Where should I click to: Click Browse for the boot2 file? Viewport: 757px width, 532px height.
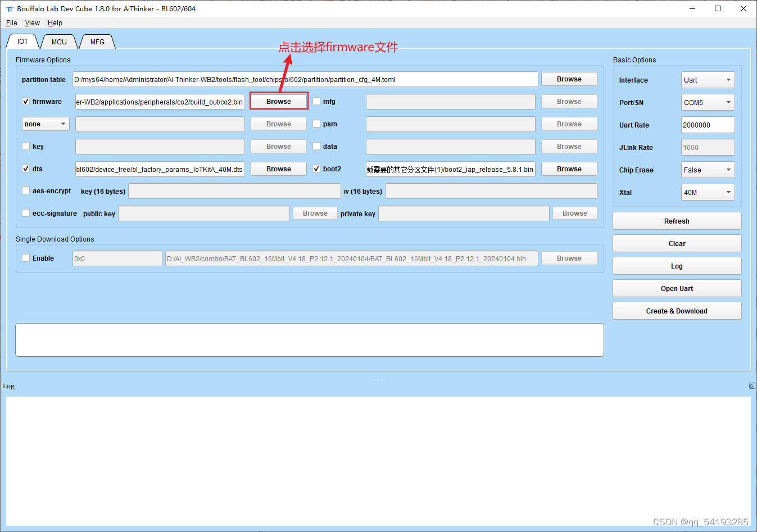click(569, 169)
